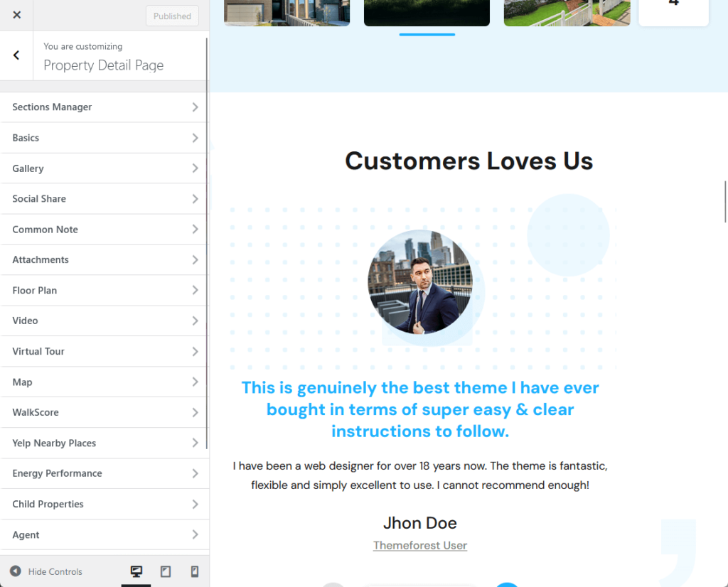Open the WalkScore settings
Screen dimensions: 728x587
[x=104, y=412]
